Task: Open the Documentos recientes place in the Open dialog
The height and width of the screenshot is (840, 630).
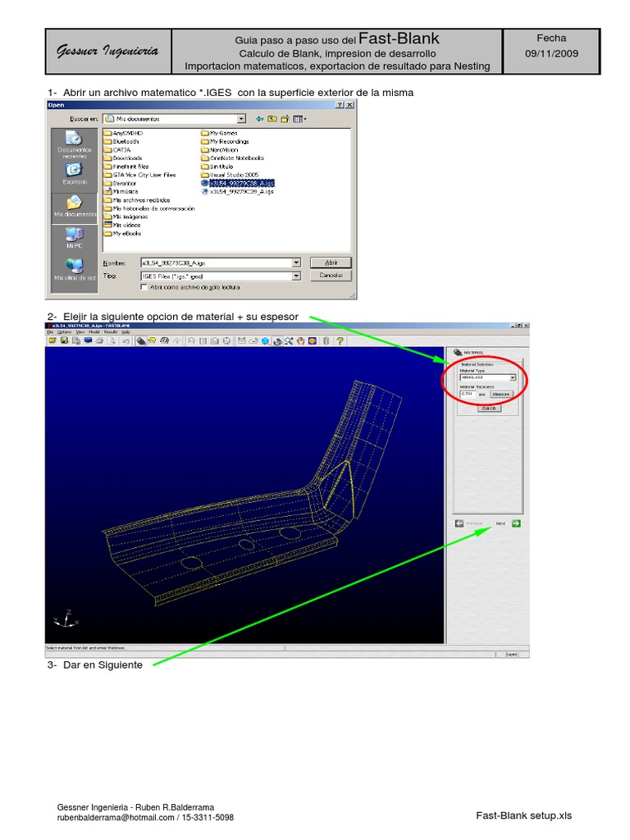Action: [x=75, y=144]
